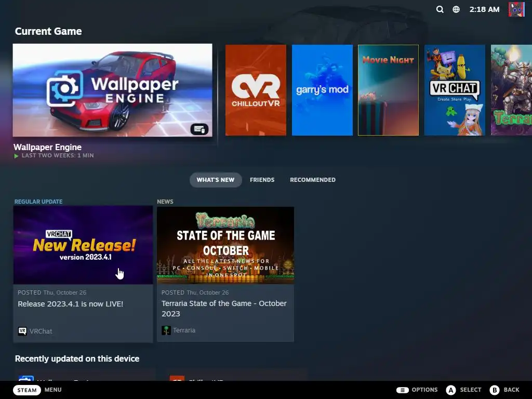The height and width of the screenshot is (399, 532).
Task: Click the 2:18 AM clock
Action: click(484, 9)
